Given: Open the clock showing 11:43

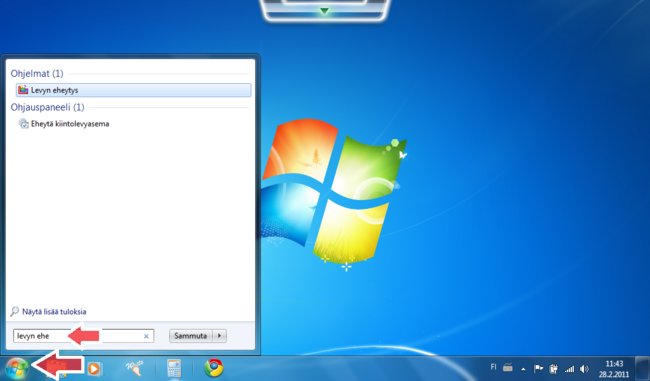Looking at the screenshot, I should (614, 369).
